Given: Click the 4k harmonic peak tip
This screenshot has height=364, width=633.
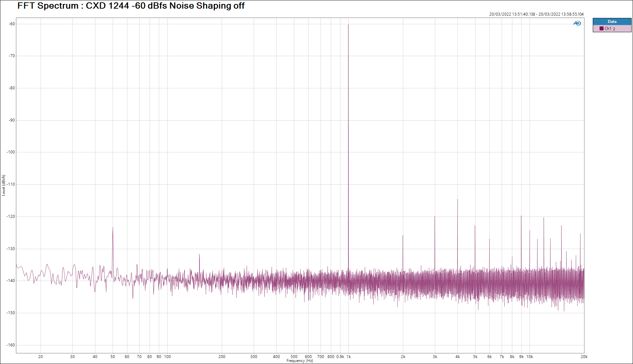Looking at the screenshot, I should [457, 200].
